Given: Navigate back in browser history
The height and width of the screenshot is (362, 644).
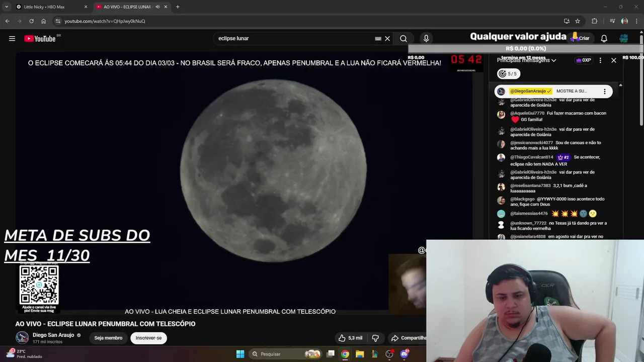Looking at the screenshot, I should pyautogui.click(x=7, y=21).
